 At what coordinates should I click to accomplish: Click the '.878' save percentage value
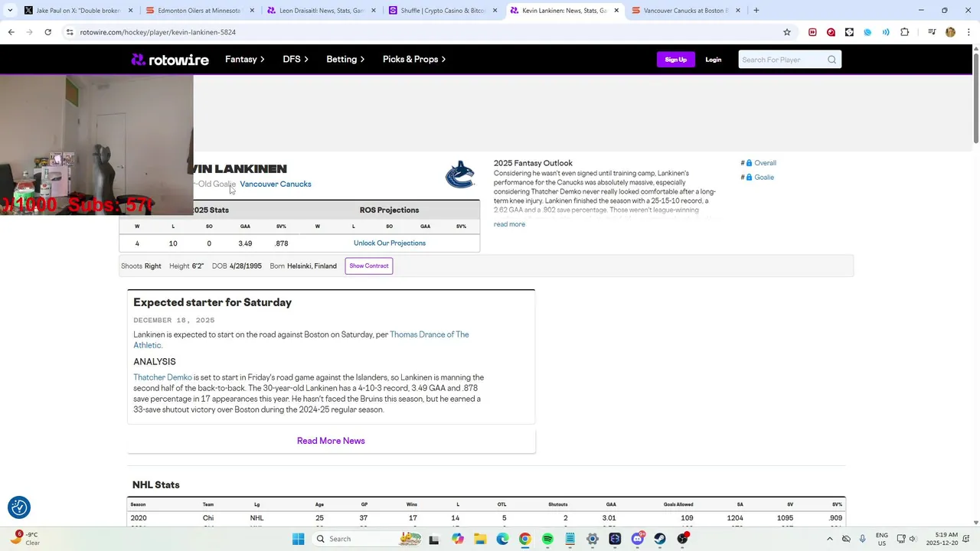(x=281, y=243)
